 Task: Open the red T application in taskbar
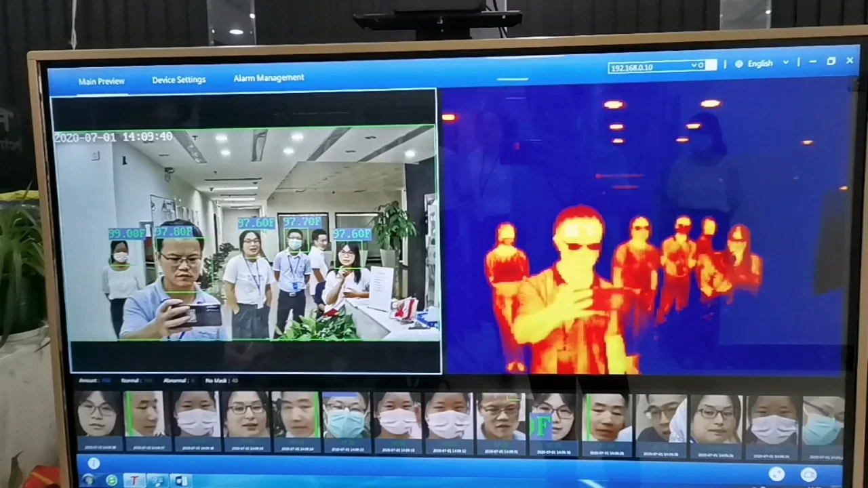click(x=134, y=480)
